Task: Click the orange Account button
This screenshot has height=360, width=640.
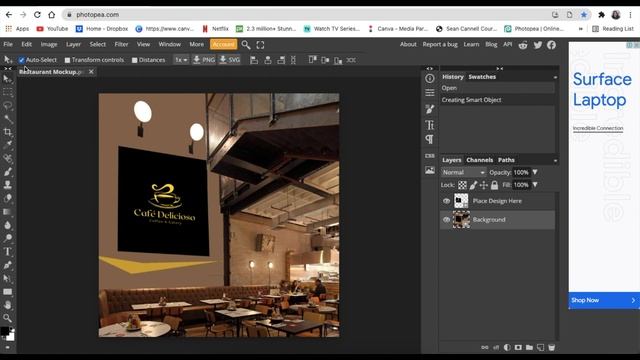Action: (x=223, y=44)
